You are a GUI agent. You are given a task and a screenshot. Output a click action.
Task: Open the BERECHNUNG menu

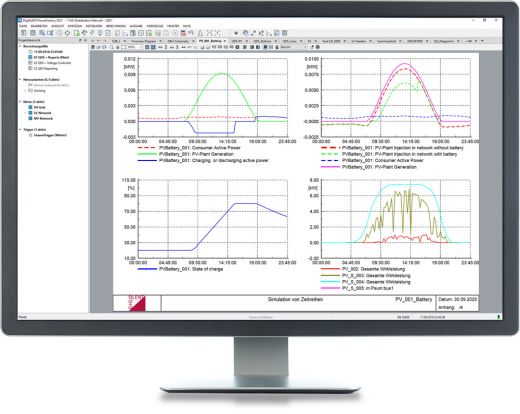coord(116,26)
